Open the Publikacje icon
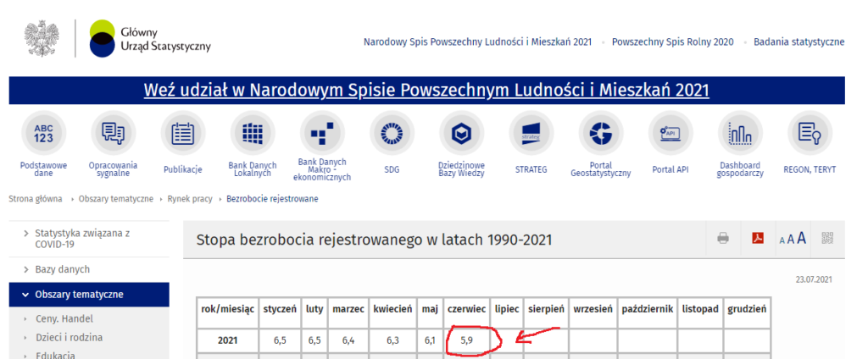Screen dimensions: 868x359 coord(183,134)
